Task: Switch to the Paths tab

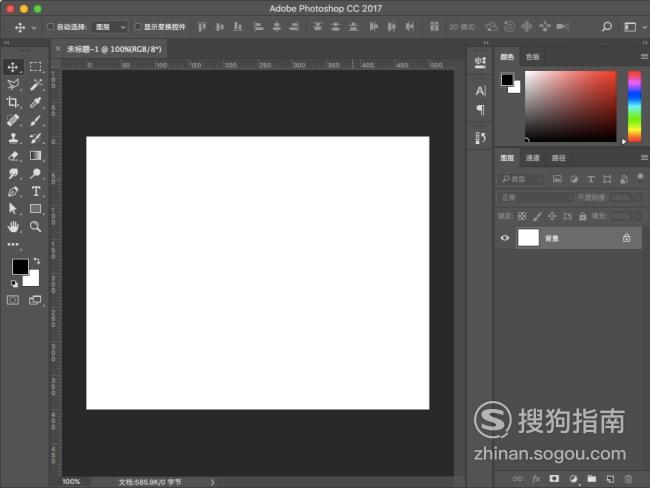Action: (558, 158)
